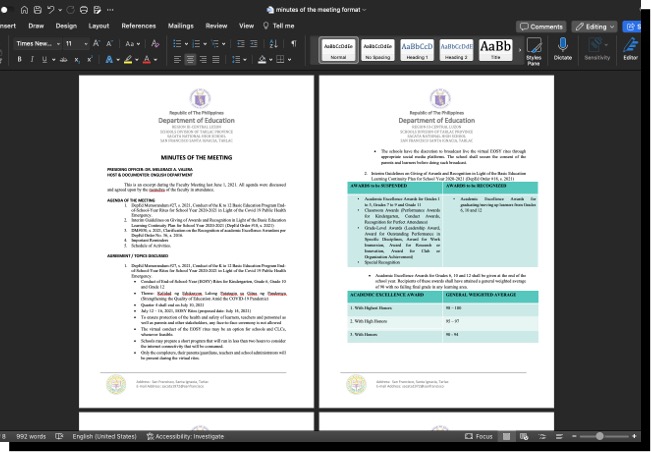
Task: Open the Review tab
Action: [216, 26]
